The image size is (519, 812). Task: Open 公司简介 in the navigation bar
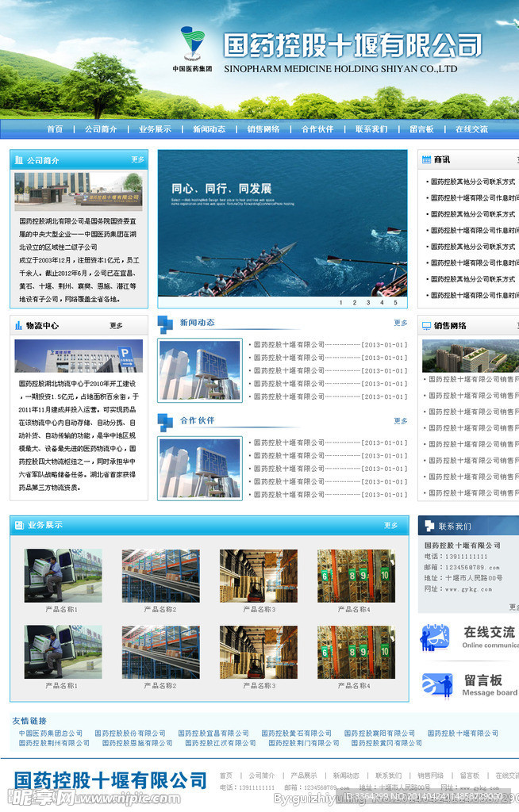[101, 129]
